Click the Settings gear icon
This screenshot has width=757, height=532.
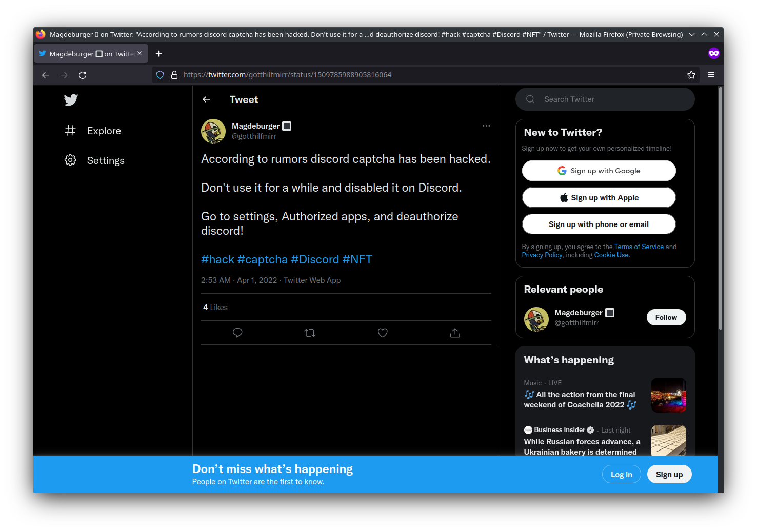point(70,160)
